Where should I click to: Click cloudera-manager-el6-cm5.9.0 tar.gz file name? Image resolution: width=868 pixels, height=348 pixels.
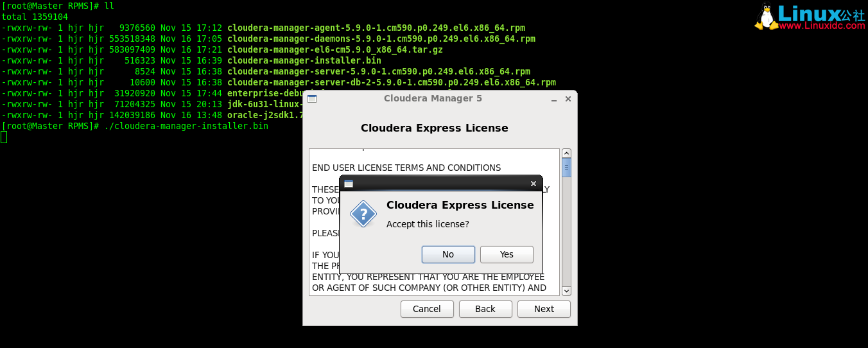click(x=335, y=50)
